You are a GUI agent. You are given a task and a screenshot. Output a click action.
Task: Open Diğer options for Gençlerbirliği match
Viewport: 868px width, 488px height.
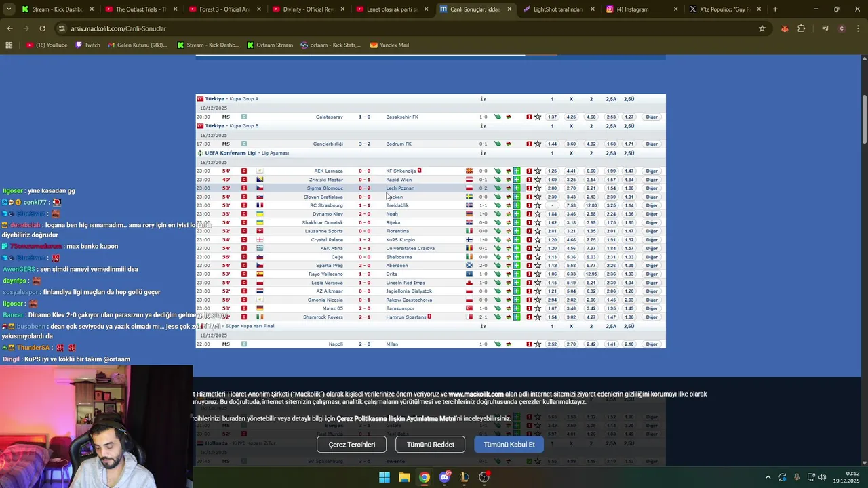[x=652, y=144]
